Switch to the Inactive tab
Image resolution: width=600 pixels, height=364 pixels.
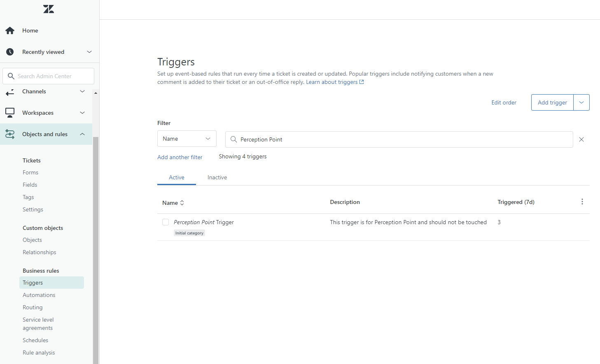tap(217, 177)
